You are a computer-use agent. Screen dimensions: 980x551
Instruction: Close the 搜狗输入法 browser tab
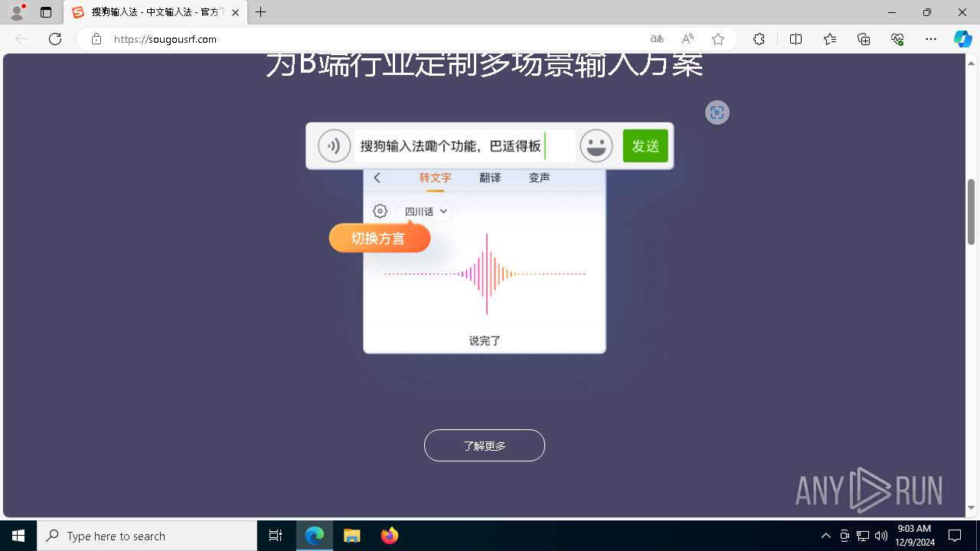pyautogui.click(x=236, y=12)
